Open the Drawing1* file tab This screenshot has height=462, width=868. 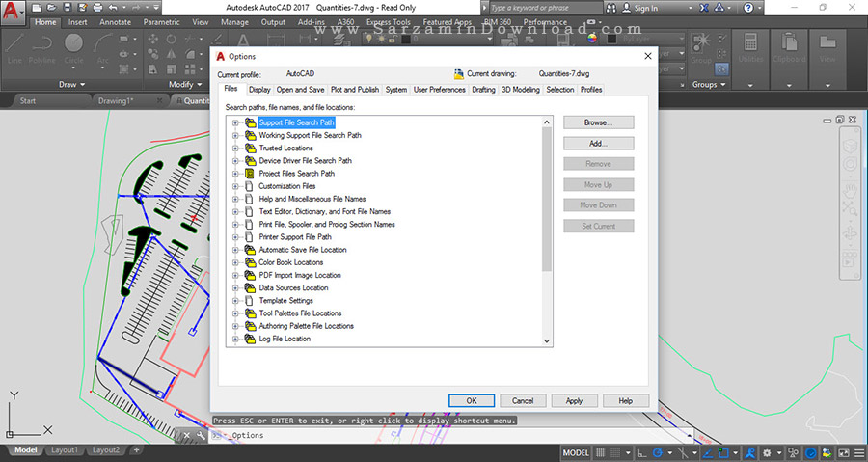[x=115, y=100]
